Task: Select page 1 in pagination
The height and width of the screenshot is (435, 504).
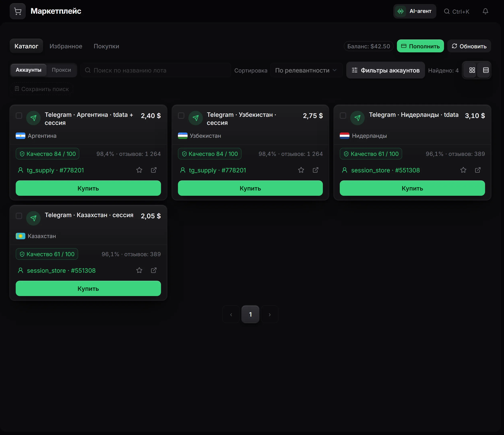Action: (250, 315)
